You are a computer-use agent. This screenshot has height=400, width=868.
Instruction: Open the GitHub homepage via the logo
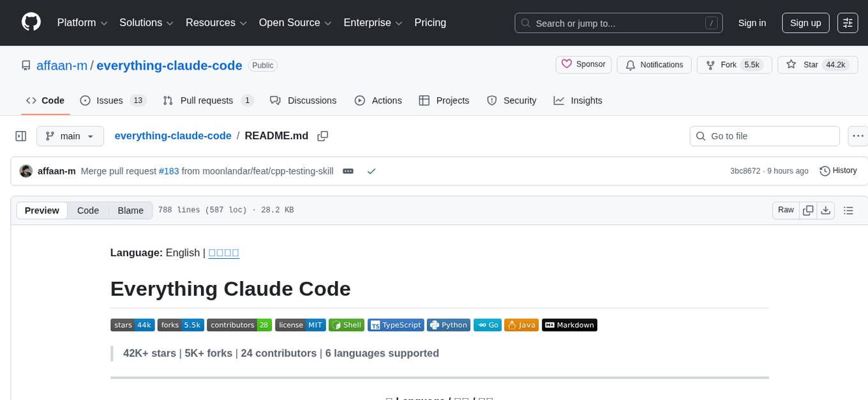31,22
